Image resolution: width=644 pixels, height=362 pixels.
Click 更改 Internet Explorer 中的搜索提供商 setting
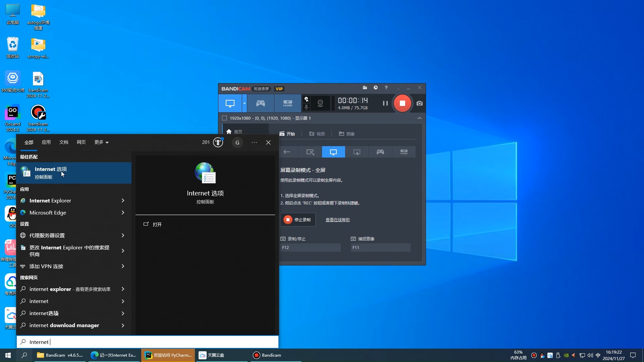69,251
